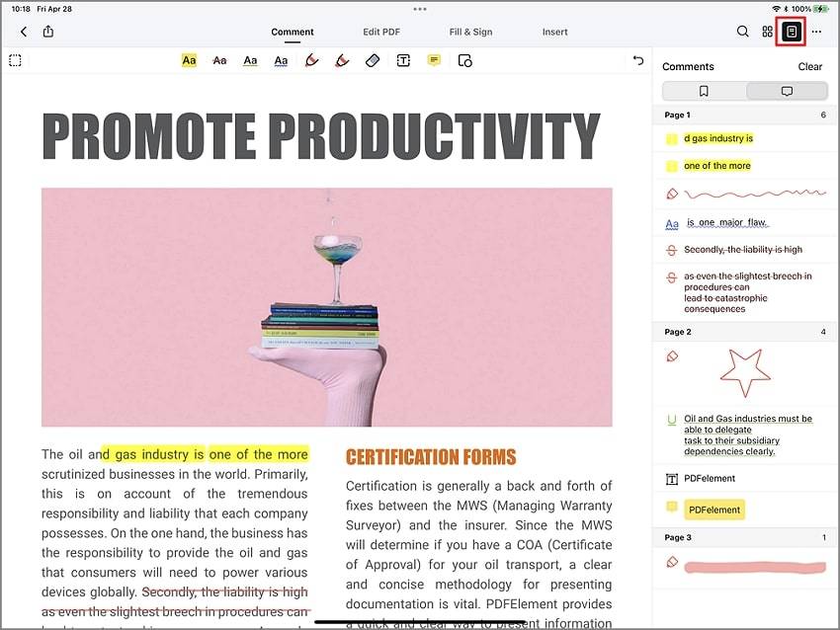Open the Shapes tool
840x630 pixels.
click(465, 60)
